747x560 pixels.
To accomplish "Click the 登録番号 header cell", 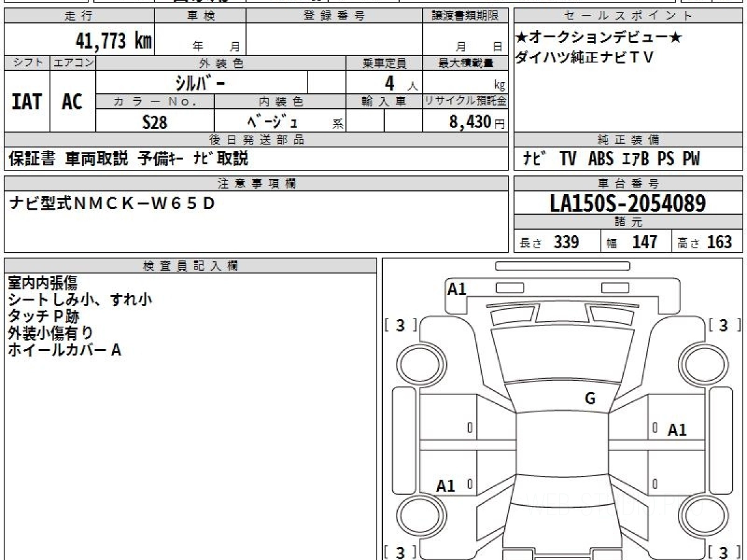I will [334, 16].
